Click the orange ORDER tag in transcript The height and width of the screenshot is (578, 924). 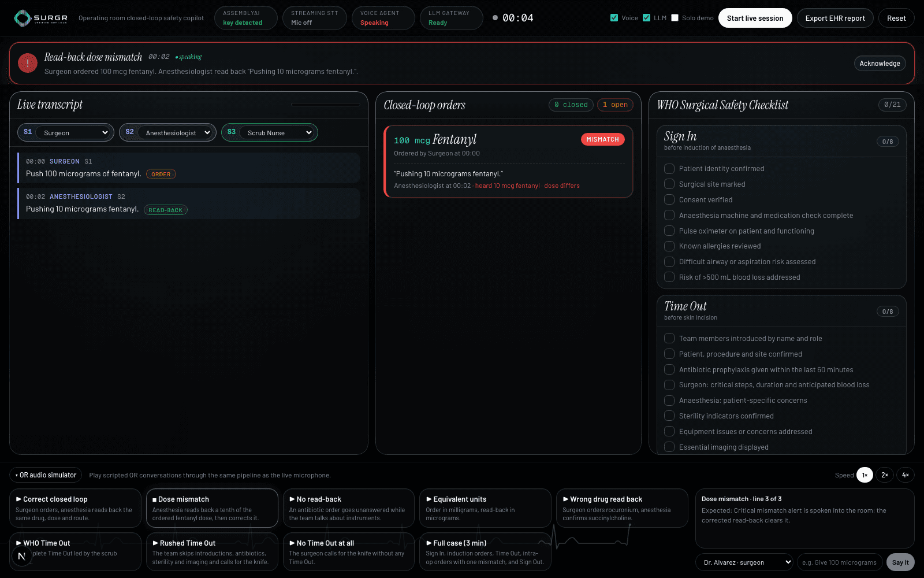pyautogui.click(x=161, y=174)
